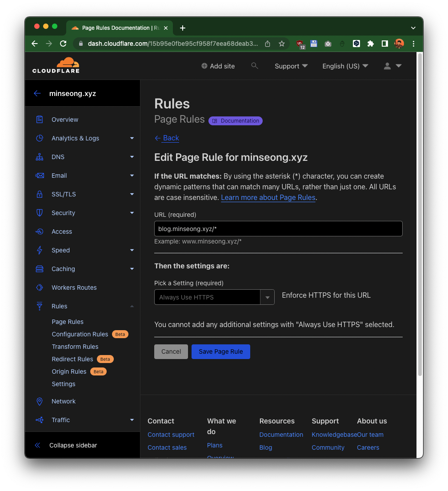Open the user account menu

392,66
